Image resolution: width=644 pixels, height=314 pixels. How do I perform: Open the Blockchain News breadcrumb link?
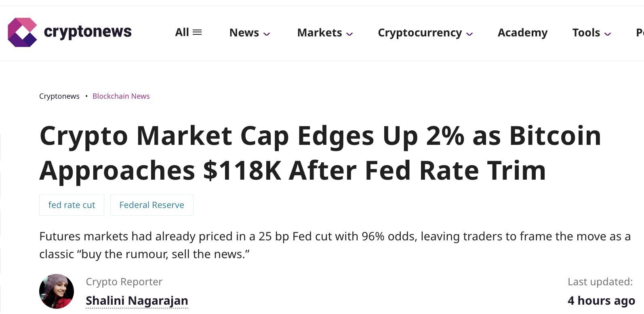point(121,96)
